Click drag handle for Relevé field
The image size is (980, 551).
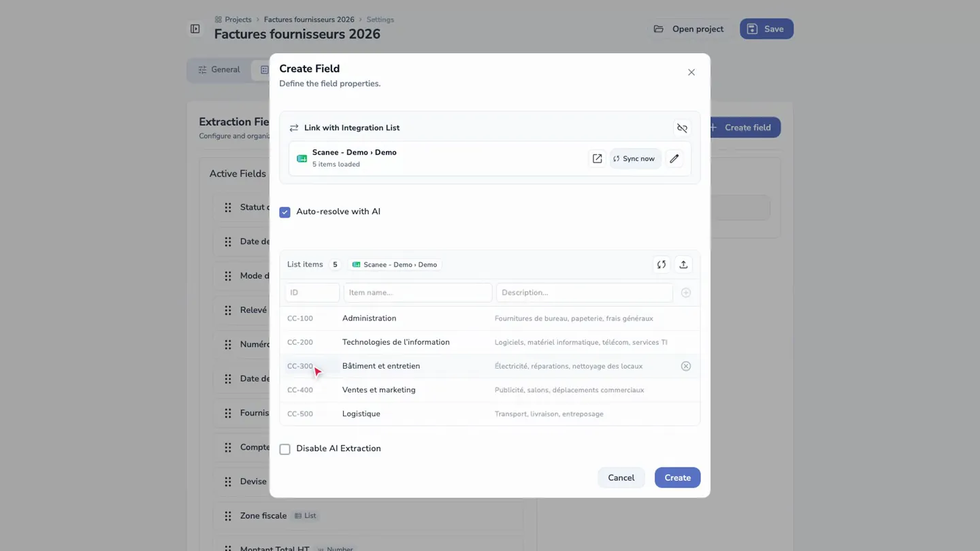click(x=228, y=310)
